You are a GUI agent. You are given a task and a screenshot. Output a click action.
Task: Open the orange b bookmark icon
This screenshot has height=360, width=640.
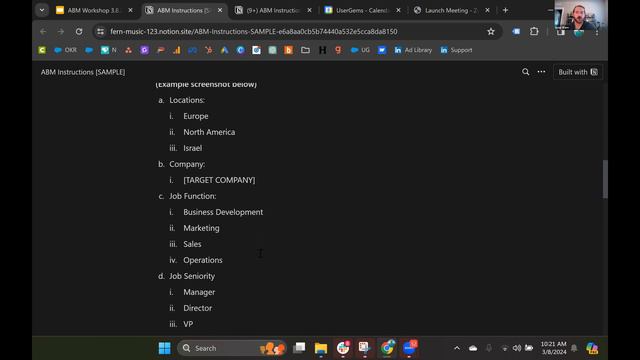coord(289,50)
